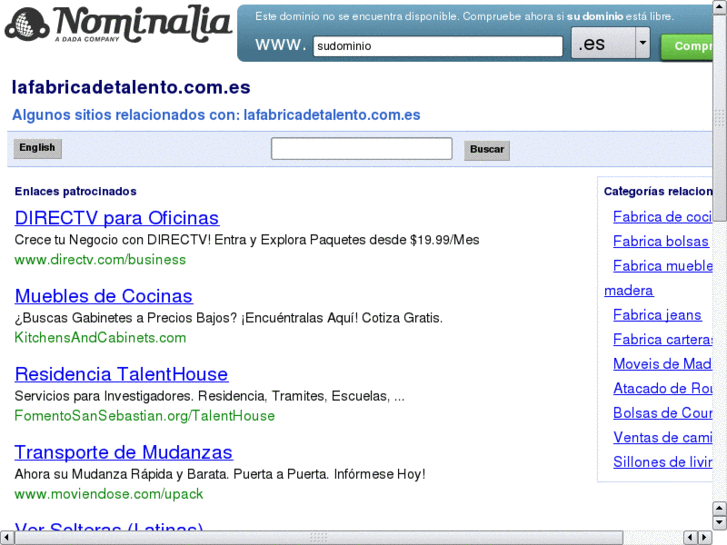Click the vertical scrollbar thumb
727x545 pixels.
(720, 118)
